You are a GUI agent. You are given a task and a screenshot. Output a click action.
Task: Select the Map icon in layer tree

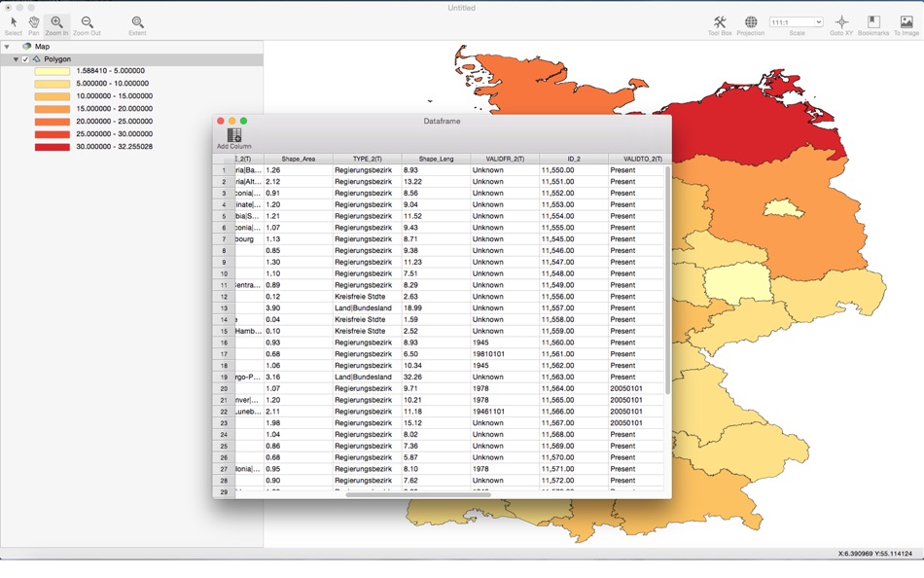click(26, 47)
